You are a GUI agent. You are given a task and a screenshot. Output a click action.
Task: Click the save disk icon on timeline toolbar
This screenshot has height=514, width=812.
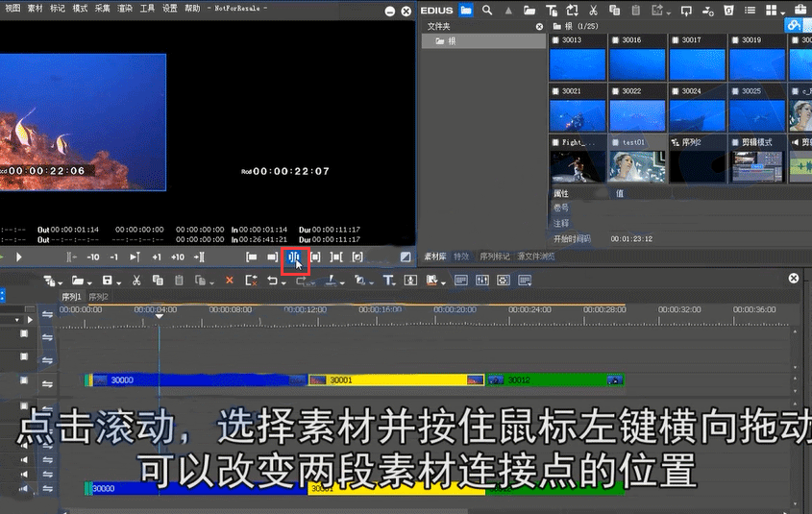tap(107, 281)
